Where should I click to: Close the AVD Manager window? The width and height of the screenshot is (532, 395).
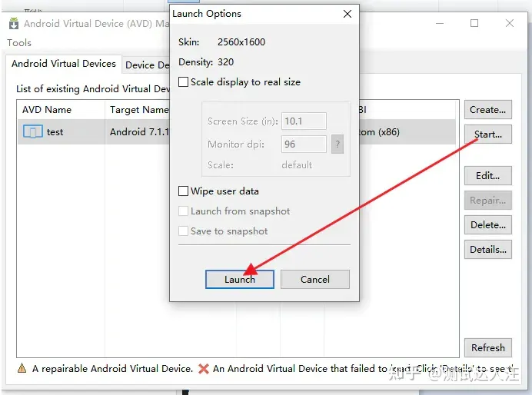click(x=510, y=23)
